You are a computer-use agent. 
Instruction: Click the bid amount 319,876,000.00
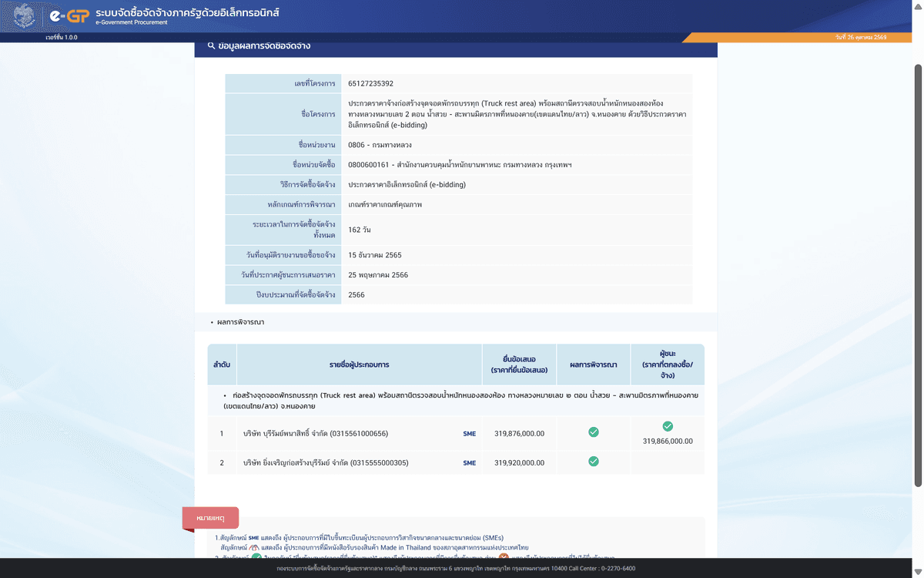click(x=519, y=434)
